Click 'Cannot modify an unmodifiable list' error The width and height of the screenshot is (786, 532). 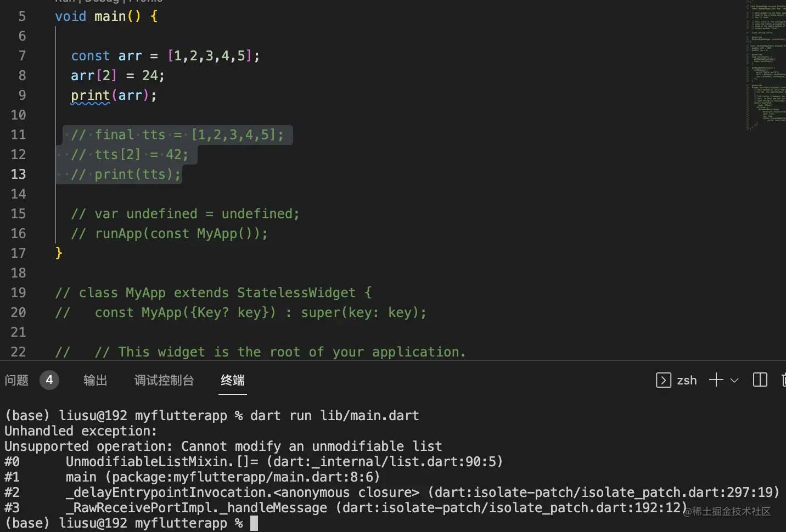coord(311,446)
